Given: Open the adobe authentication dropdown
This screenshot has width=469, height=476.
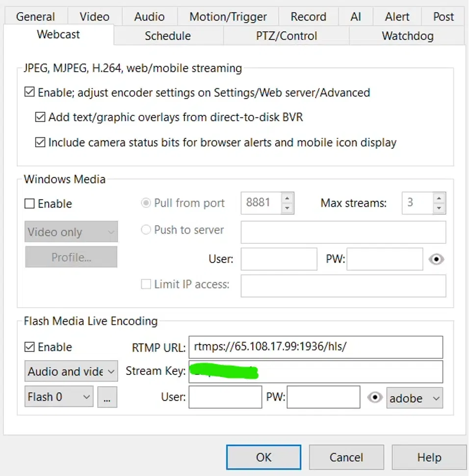Looking at the screenshot, I should click(x=415, y=398).
